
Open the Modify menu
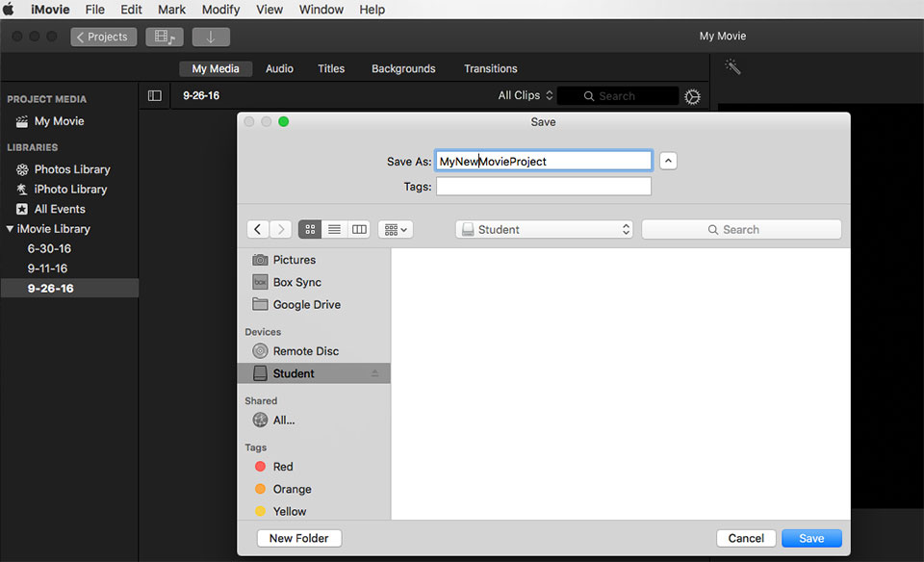point(220,10)
